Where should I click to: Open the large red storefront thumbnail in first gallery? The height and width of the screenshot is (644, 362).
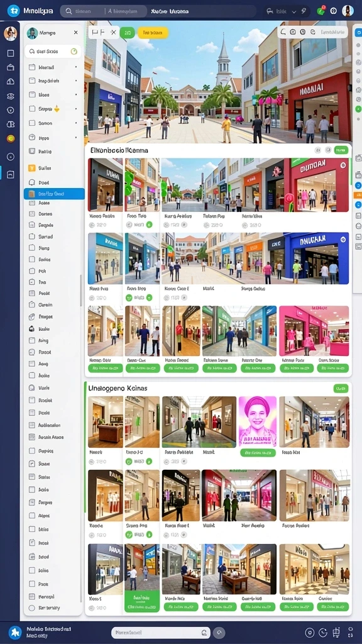click(320, 185)
